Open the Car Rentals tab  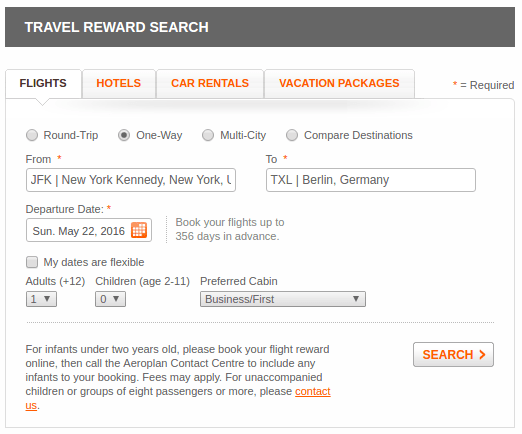point(210,83)
